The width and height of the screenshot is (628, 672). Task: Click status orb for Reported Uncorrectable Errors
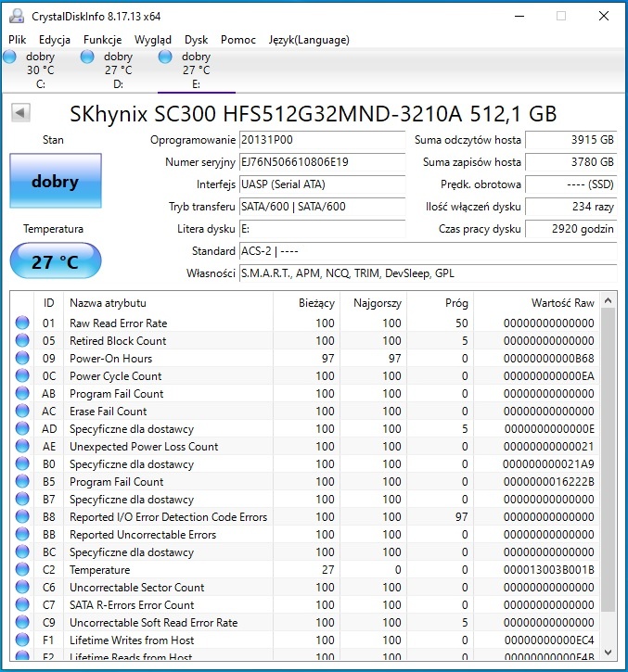pos(22,534)
